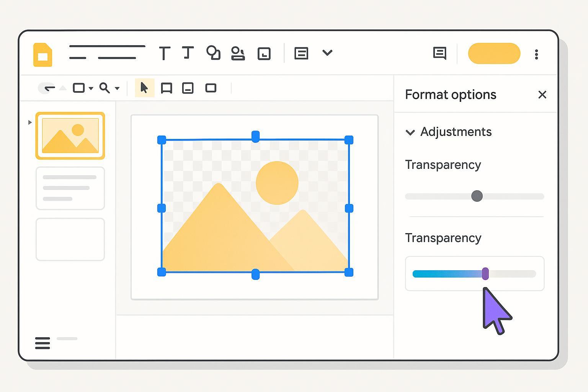Click the hamburger list icon at bottom left

click(x=42, y=343)
